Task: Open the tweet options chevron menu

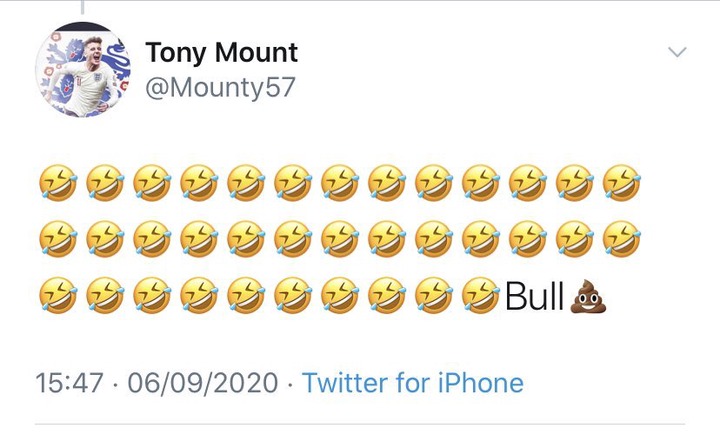Action: (677, 52)
